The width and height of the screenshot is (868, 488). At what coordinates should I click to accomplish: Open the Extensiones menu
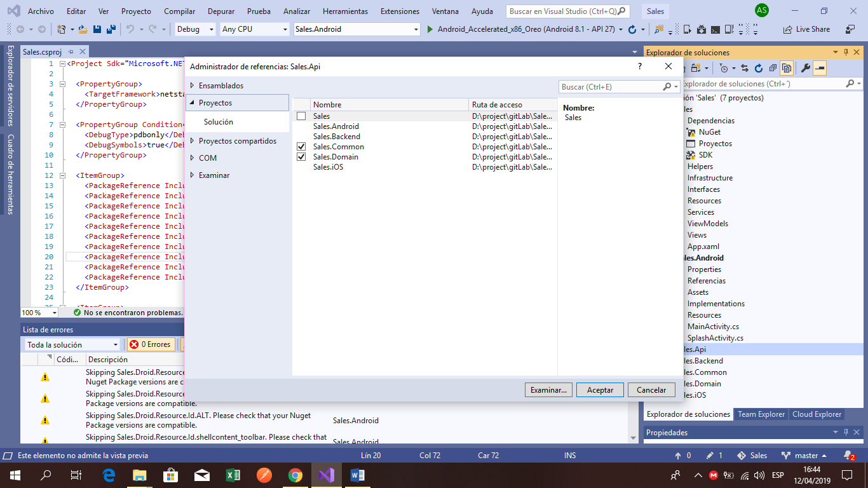400,11
